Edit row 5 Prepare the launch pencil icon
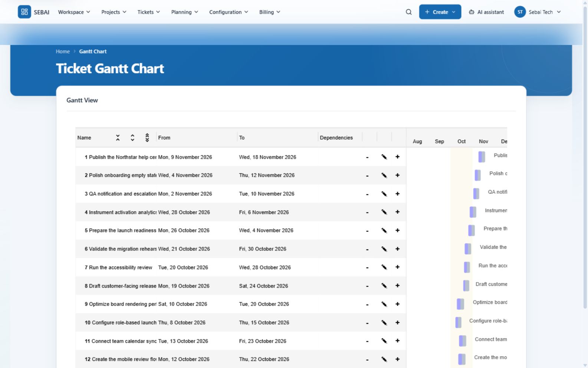 (x=384, y=231)
